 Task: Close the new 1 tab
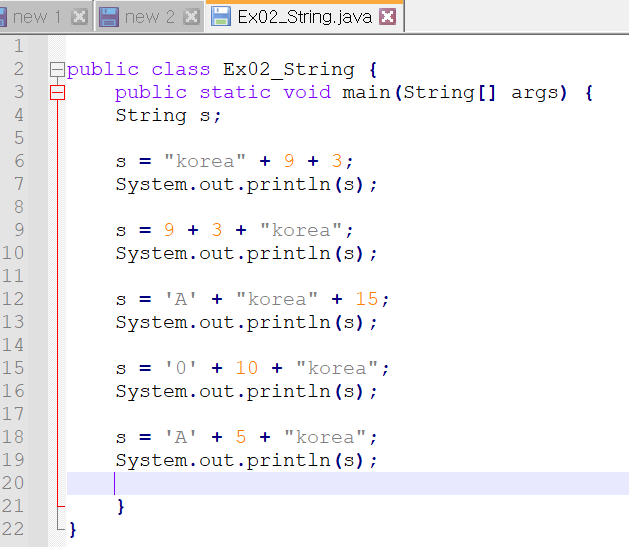79,17
